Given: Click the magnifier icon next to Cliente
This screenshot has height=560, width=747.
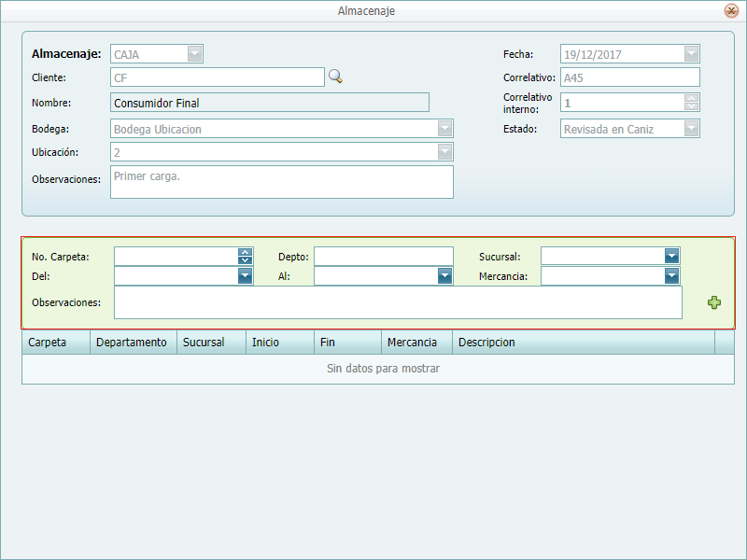Looking at the screenshot, I should pyautogui.click(x=335, y=77).
